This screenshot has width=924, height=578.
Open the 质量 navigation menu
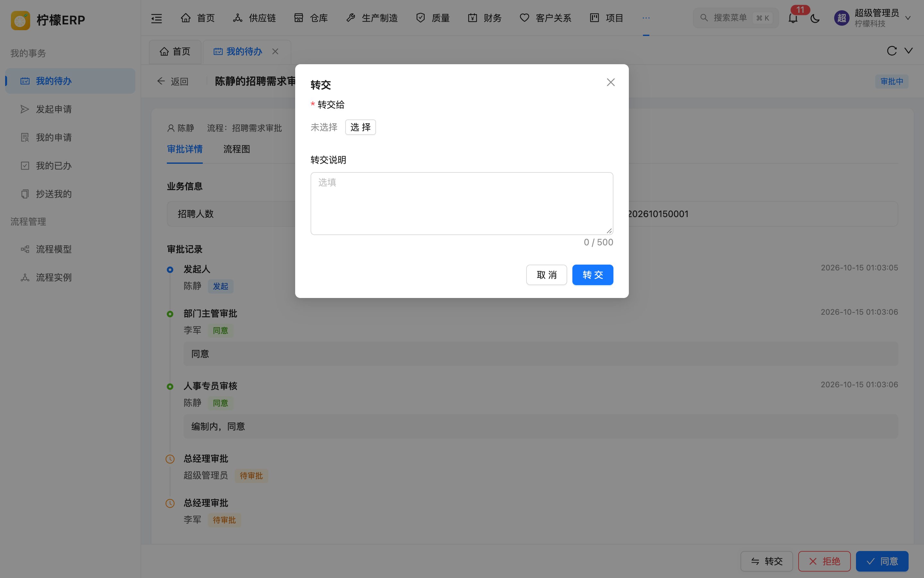[432, 18]
